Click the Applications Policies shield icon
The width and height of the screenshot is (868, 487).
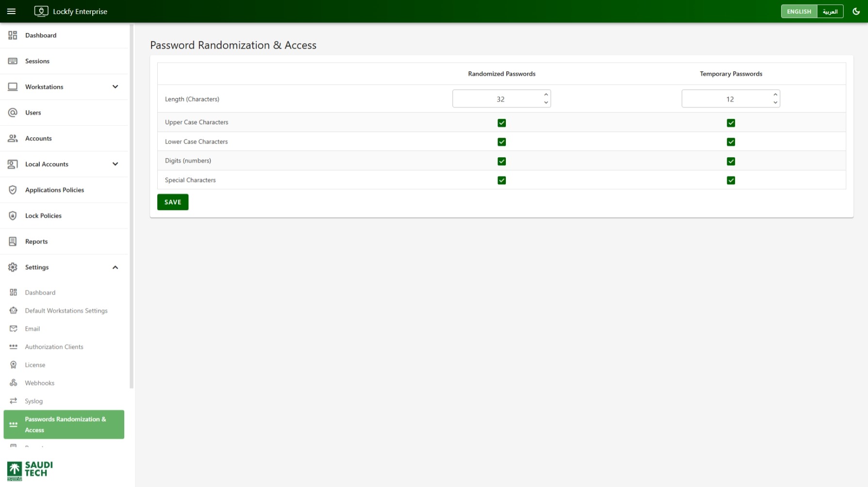[13, 190]
